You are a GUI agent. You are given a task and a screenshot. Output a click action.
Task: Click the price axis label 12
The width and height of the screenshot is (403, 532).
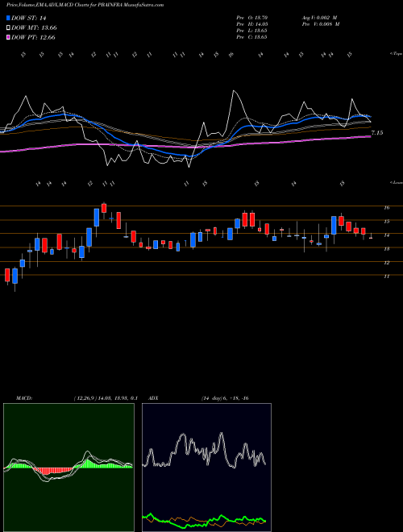point(387,263)
